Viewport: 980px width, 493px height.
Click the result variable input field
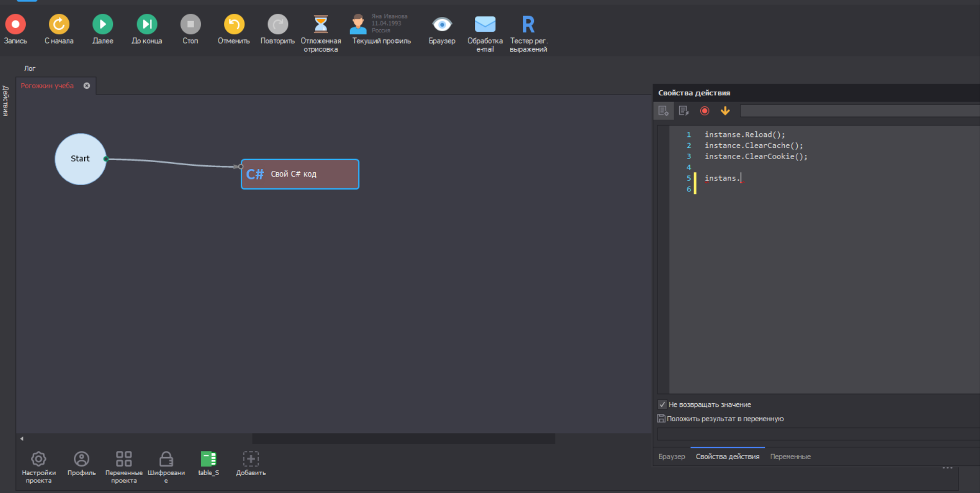816,434
